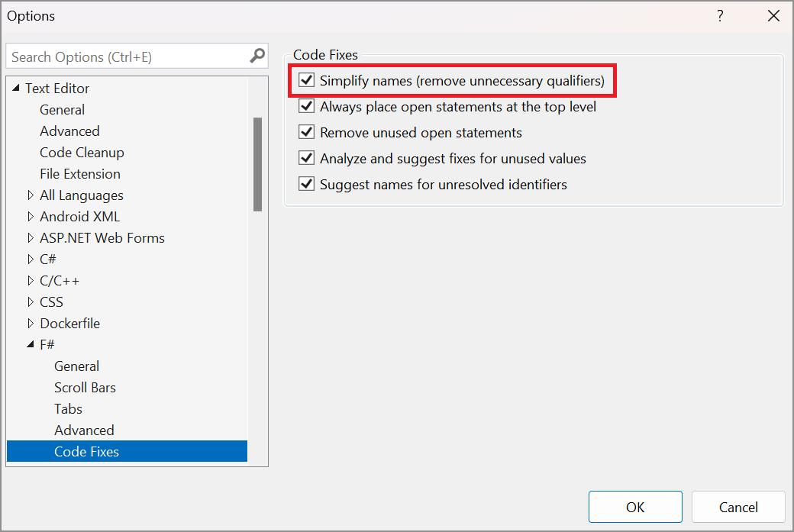This screenshot has height=532, width=794.
Task: Uncheck Remove unused open statements
Action: (306, 132)
